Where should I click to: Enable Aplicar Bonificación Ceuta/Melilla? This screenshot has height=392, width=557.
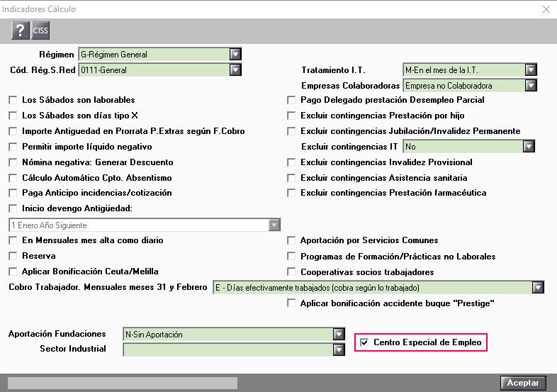pyautogui.click(x=13, y=272)
